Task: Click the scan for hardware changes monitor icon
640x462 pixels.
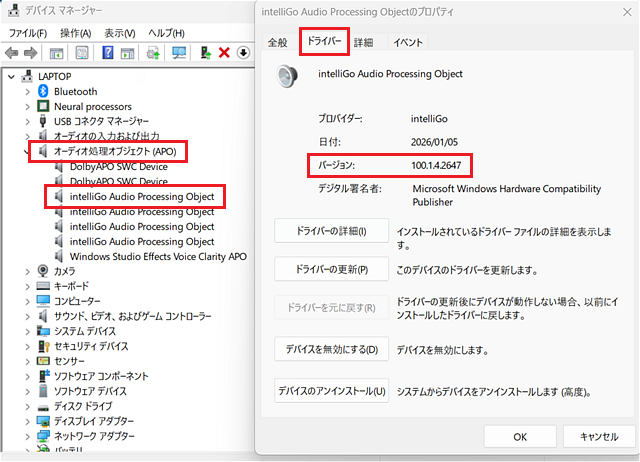Action: 179,53
